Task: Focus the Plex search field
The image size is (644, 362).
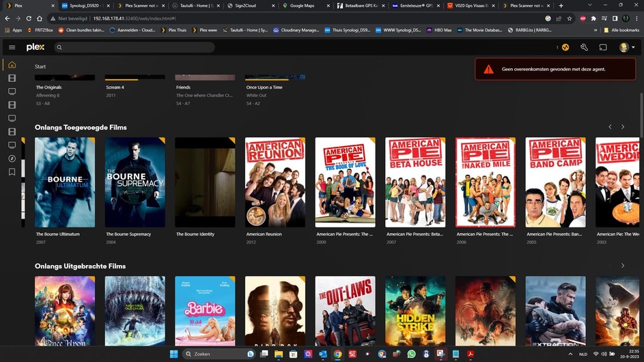Action: click(x=135, y=47)
